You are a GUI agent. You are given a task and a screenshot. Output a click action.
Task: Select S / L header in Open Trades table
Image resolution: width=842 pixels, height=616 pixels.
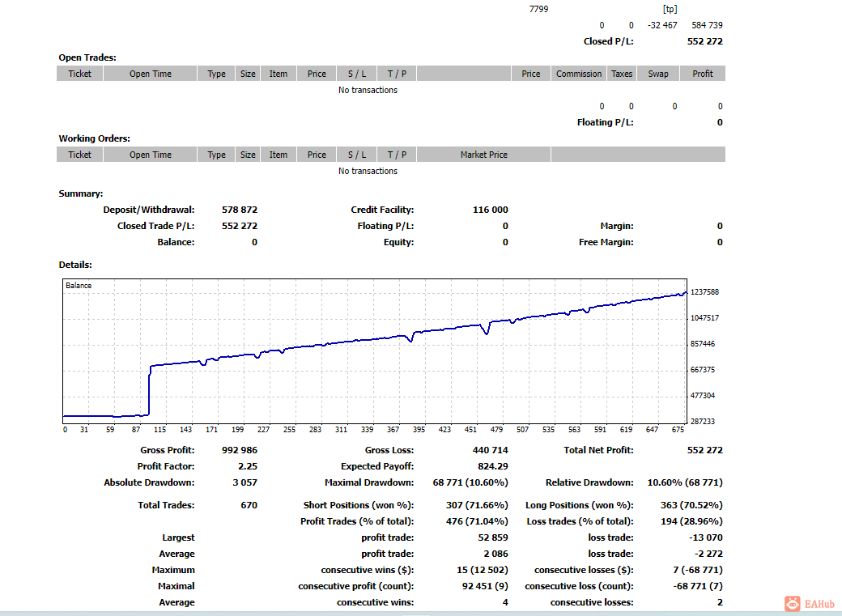point(356,74)
